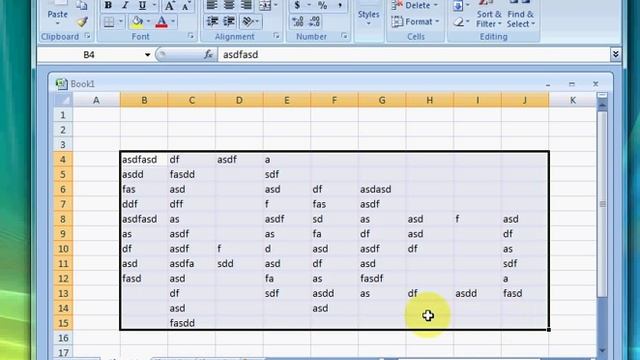This screenshot has height=360, width=640.
Task: Open font color dropdown arrow
Action: [x=173, y=22]
